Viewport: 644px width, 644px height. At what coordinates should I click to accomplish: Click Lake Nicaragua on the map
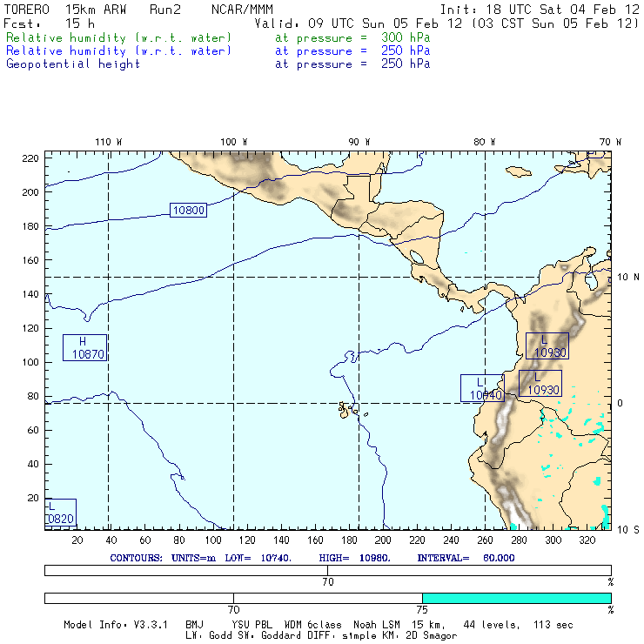click(417, 257)
